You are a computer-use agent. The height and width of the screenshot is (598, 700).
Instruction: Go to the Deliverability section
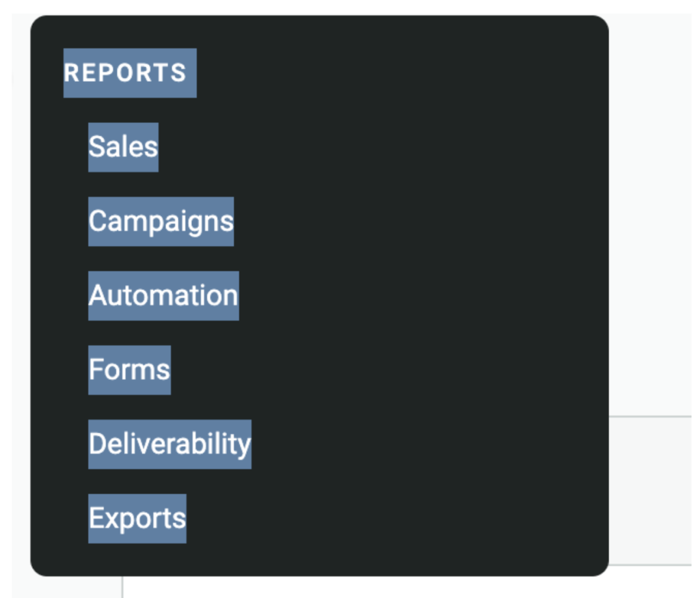170,444
